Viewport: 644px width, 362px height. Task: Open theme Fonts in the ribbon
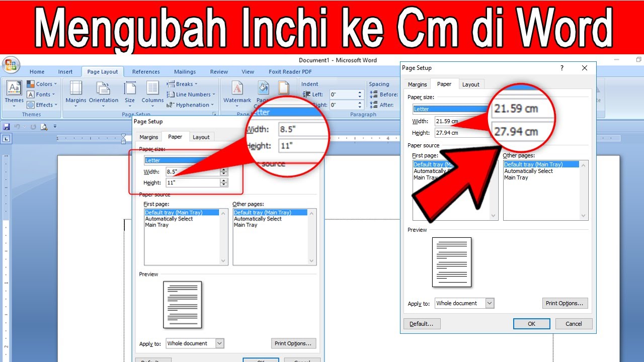pos(41,95)
